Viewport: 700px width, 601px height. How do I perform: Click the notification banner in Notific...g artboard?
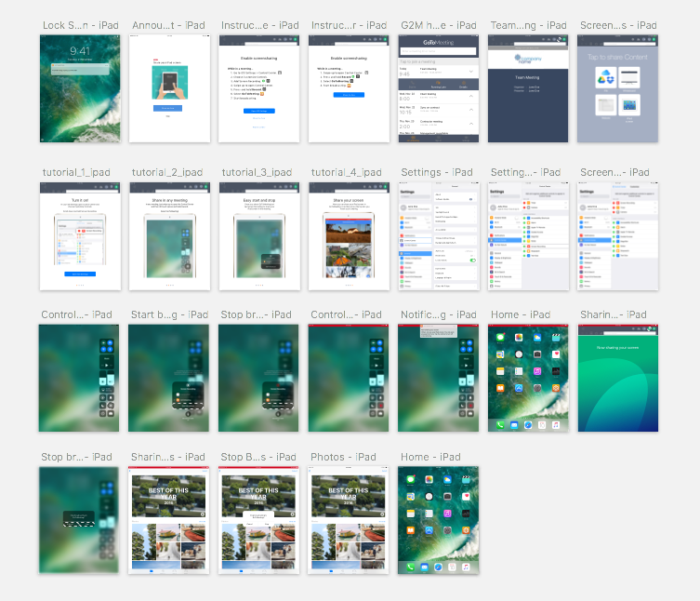point(439,331)
